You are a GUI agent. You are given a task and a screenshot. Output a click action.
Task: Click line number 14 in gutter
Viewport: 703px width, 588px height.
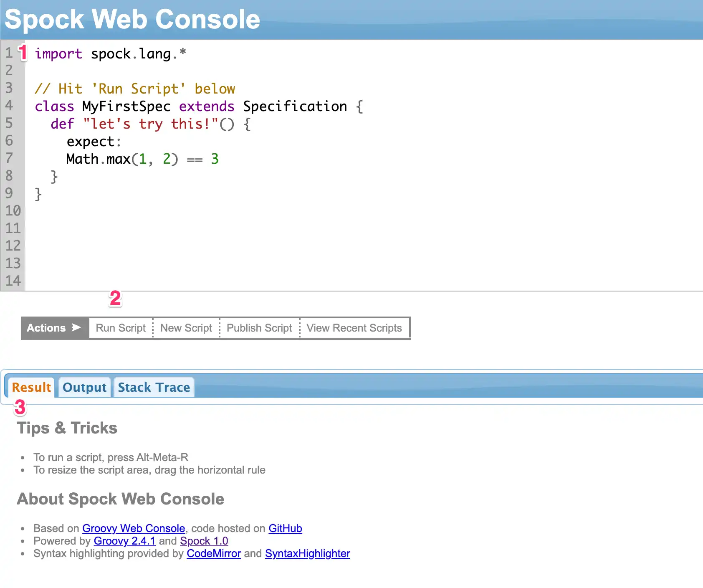(13, 281)
